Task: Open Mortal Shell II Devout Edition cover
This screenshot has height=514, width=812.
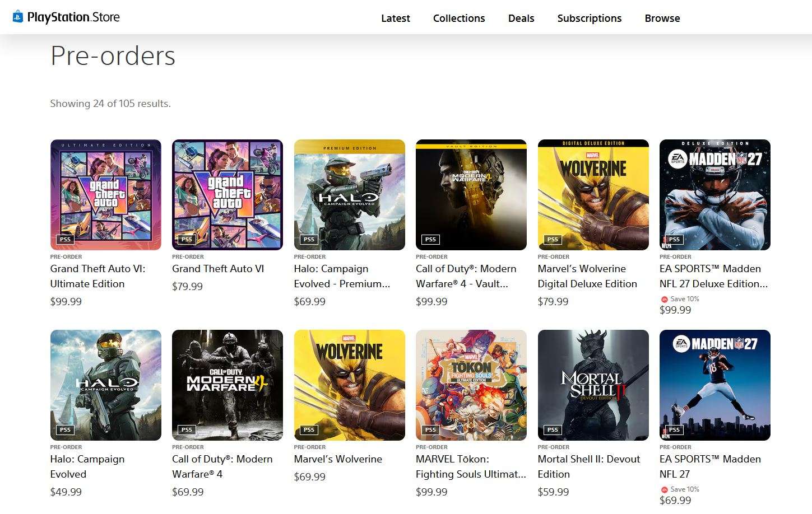Action: 593,385
